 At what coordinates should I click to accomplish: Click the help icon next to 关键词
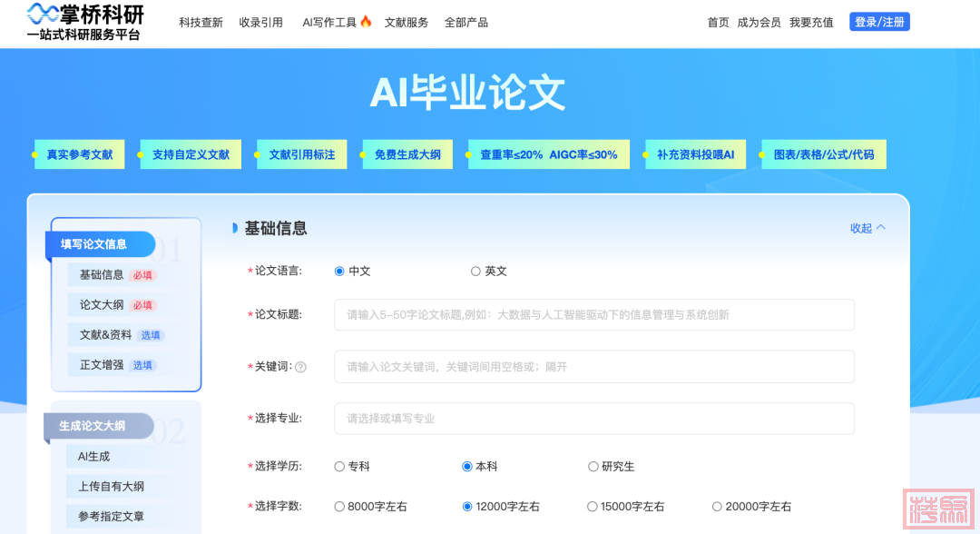coord(300,367)
